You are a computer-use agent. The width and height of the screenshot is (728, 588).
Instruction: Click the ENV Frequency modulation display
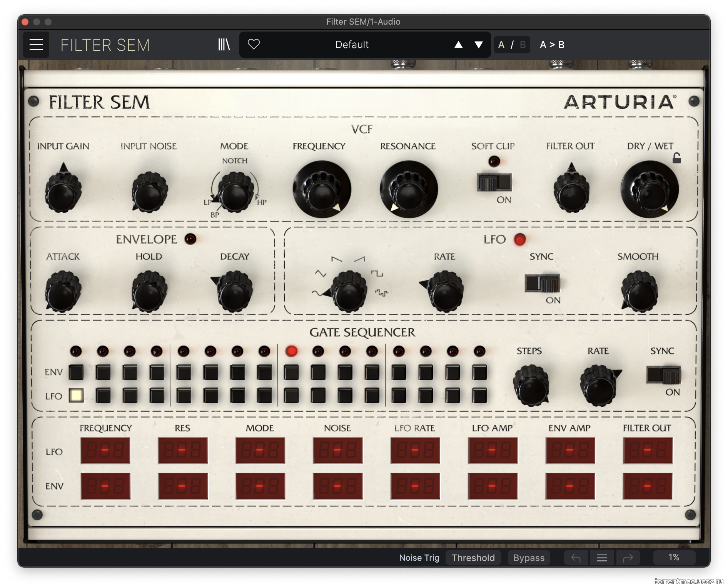105,486
